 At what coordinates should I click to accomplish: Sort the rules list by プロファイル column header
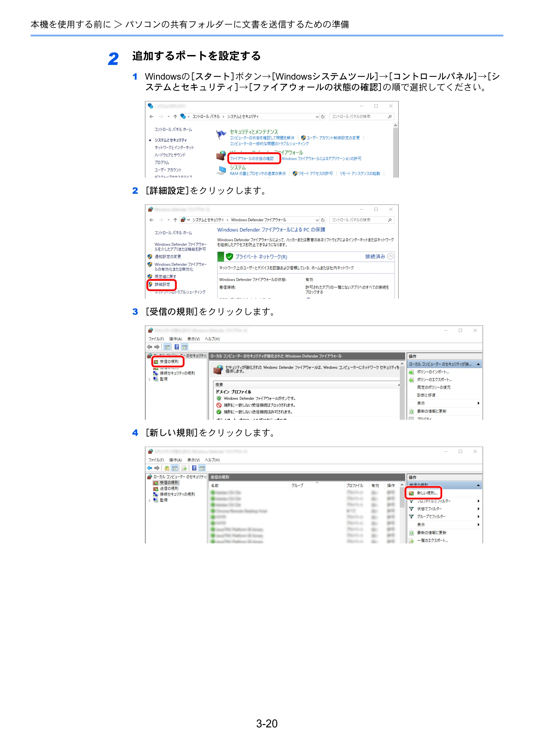click(x=355, y=486)
